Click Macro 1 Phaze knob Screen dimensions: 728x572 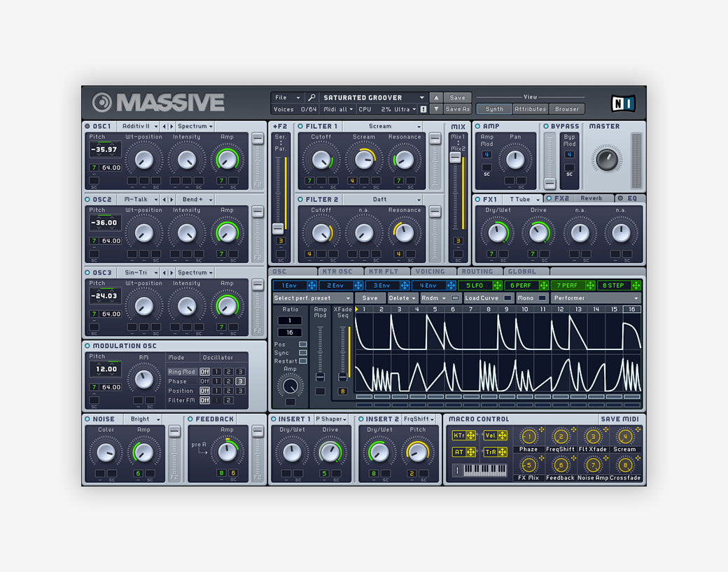coord(528,436)
